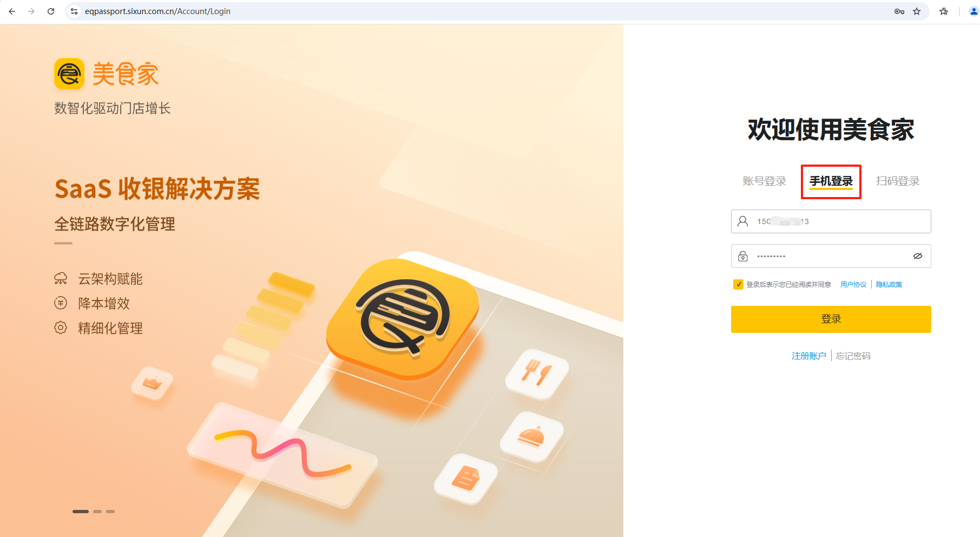This screenshot has height=537, width=980.
Task: Open the 用户协议 link
Action: click(853, 285)
